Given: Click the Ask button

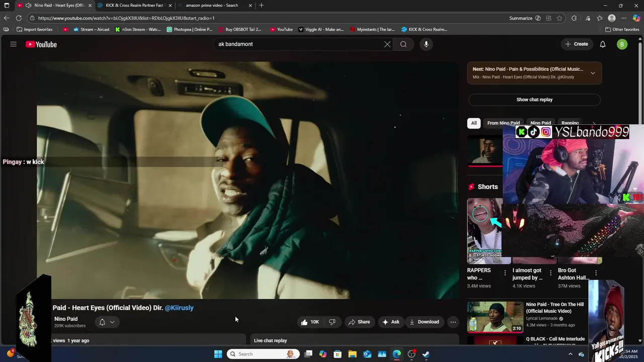Looking at the screenshot, I should click(390, 322).
